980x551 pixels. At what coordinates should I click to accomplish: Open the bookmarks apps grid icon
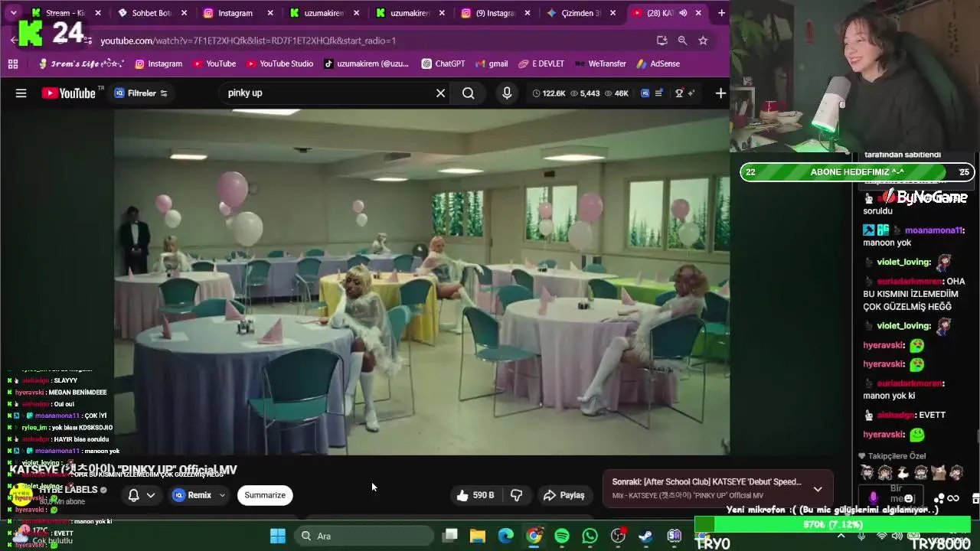pos(13,64)
